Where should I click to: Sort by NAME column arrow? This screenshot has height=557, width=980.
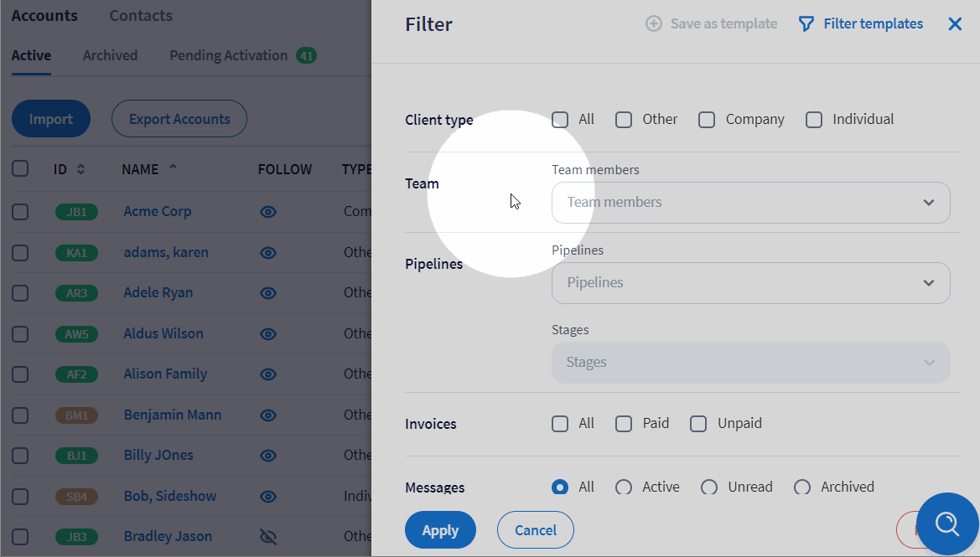click(173, 168)
